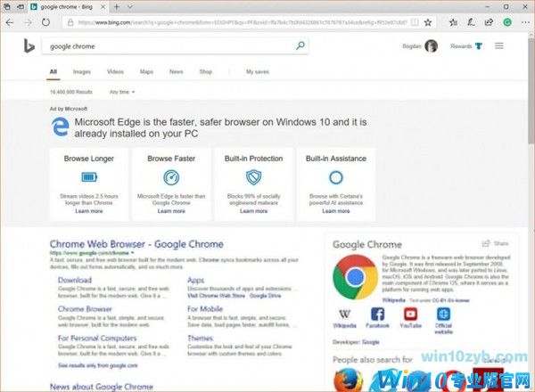This screenshot has width=535, height=392.
Task: Open the Wikipedia icon link
Action: tap(344, 314)
